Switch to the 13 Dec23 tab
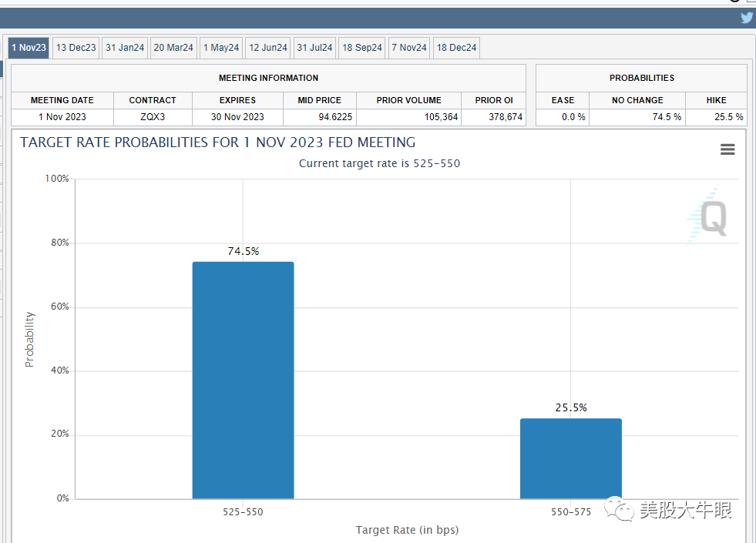 pos(76,48)
